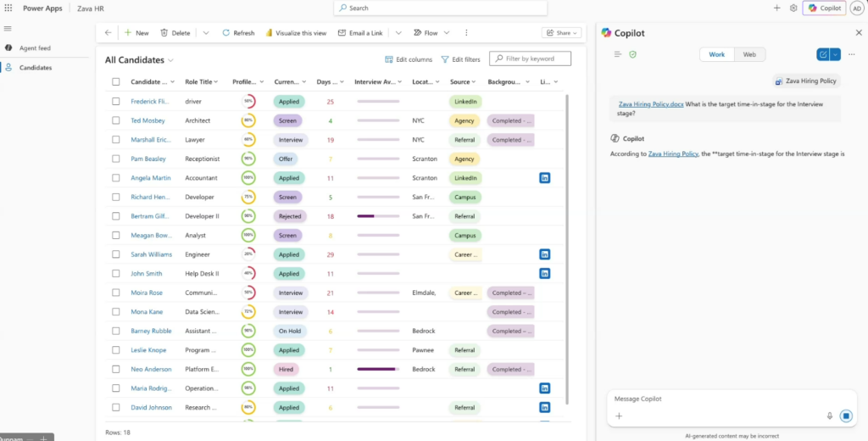The image size is (868, 441).
Task: Expand the All Candidates view selector
Action: (170, 60)
